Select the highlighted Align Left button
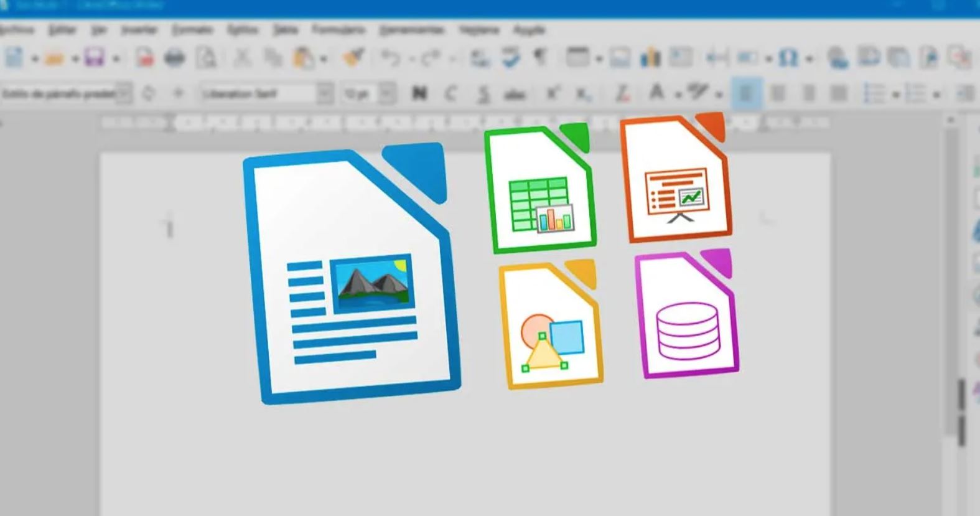Screen dimensions: 980x516 (747, 93)
